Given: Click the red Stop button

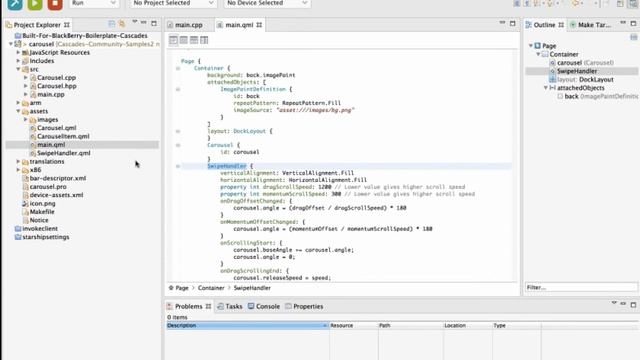Looking at the screenshot, I should tap(55, 4).
